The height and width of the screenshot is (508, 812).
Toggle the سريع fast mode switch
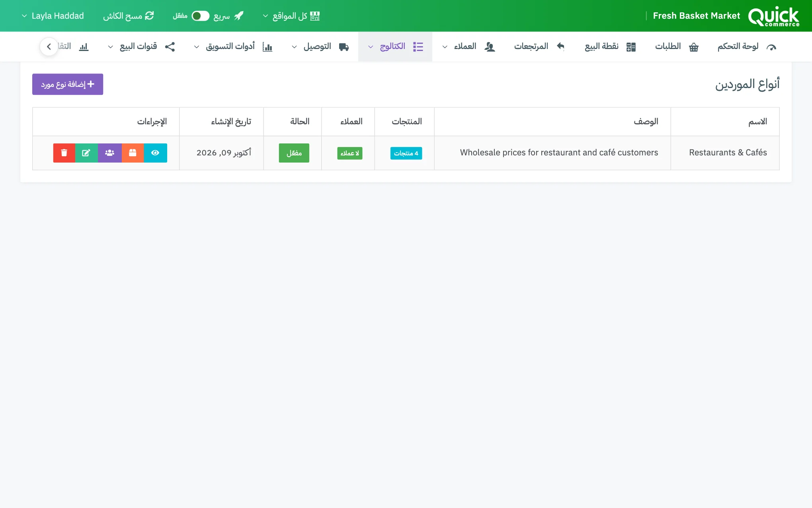coord(200,16)
